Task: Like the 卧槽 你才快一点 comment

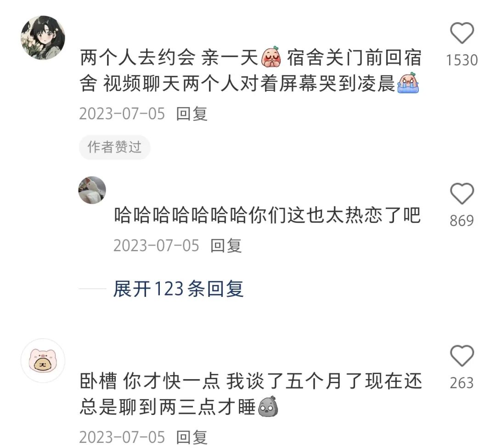Action: pyautogui.click(x=462, y=356)
